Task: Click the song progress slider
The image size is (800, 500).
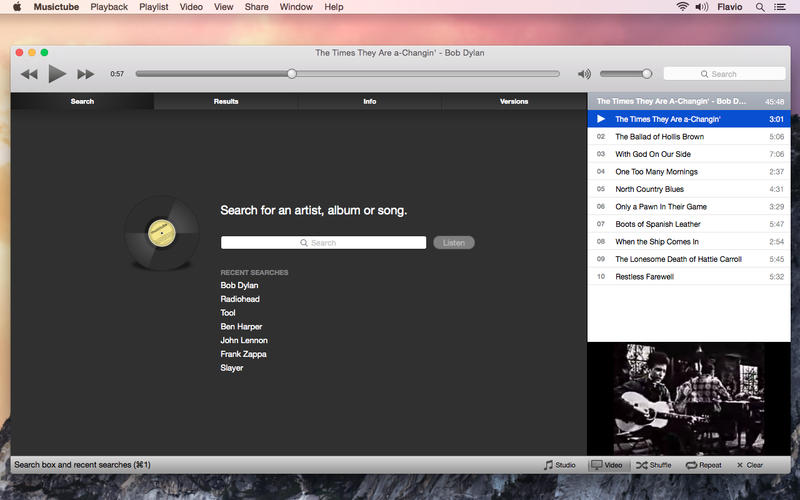Action: click(x=347, y=73)
